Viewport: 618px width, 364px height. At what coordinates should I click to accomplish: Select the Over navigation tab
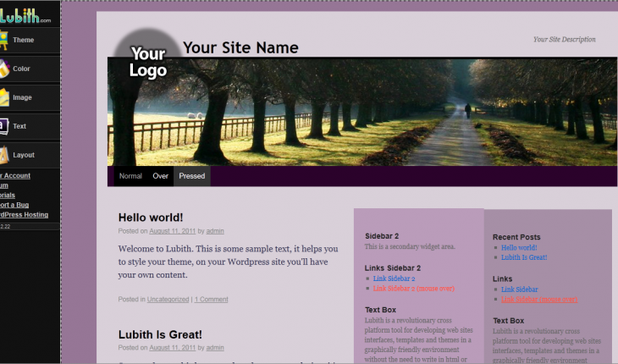(160, 176)
